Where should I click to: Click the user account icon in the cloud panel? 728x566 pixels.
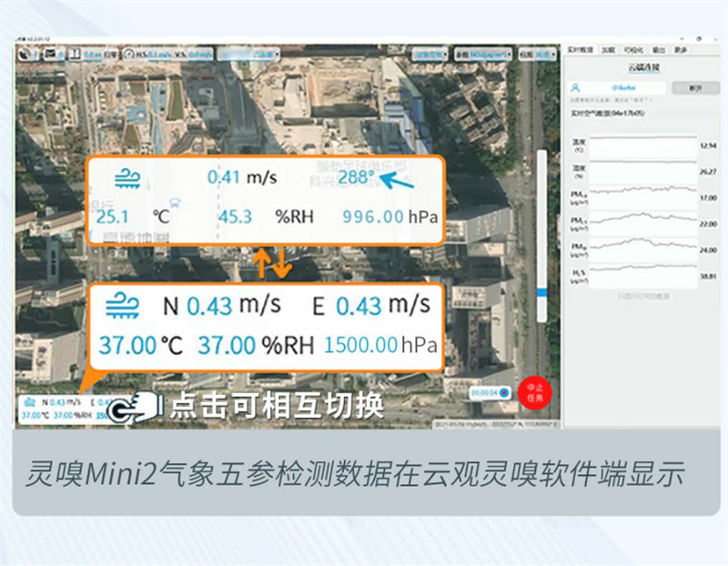575,87
